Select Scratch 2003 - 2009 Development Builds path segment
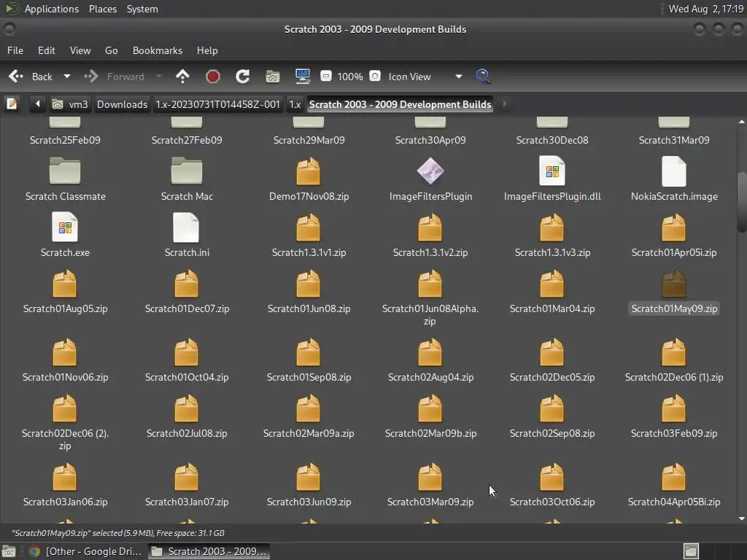The height and width of the screenshot is (560, 747). coord(400,104)
